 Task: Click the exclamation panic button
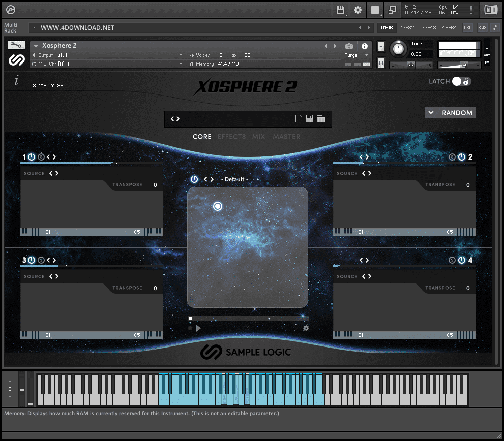click(471, 10)
